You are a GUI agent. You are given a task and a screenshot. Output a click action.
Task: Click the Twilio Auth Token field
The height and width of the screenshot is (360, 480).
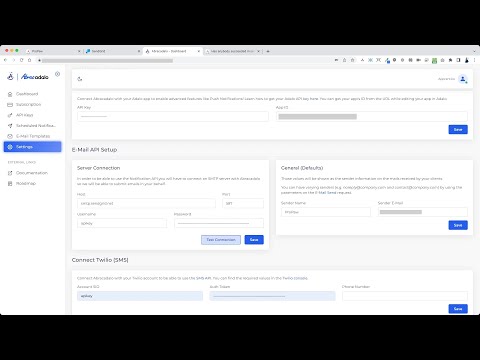click(272, 296)
